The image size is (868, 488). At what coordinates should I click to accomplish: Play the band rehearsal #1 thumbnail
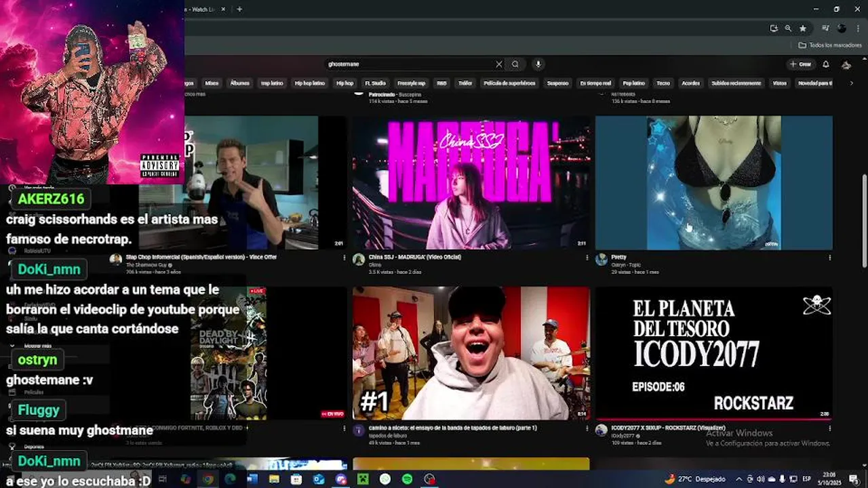click(471, 352)
